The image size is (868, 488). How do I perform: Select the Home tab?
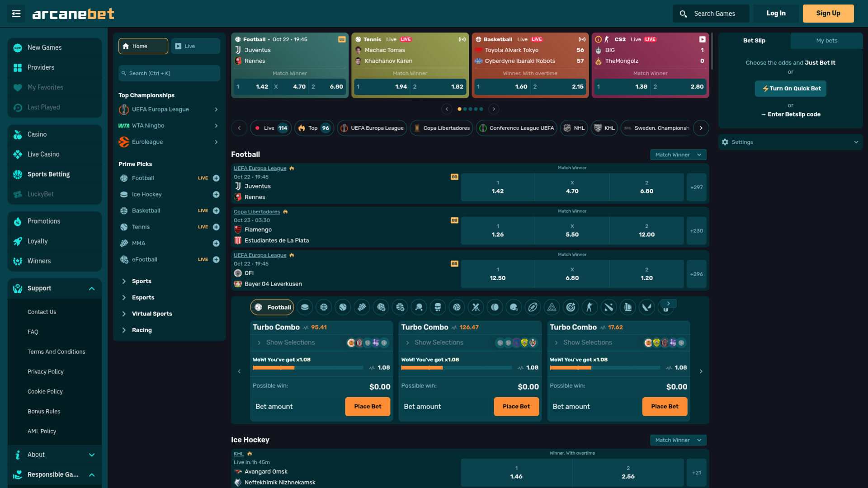143,46
